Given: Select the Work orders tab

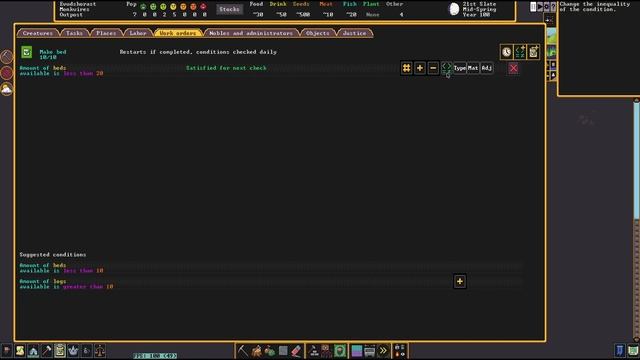Looking at the screenshot, I should click(x=178, y=33).
